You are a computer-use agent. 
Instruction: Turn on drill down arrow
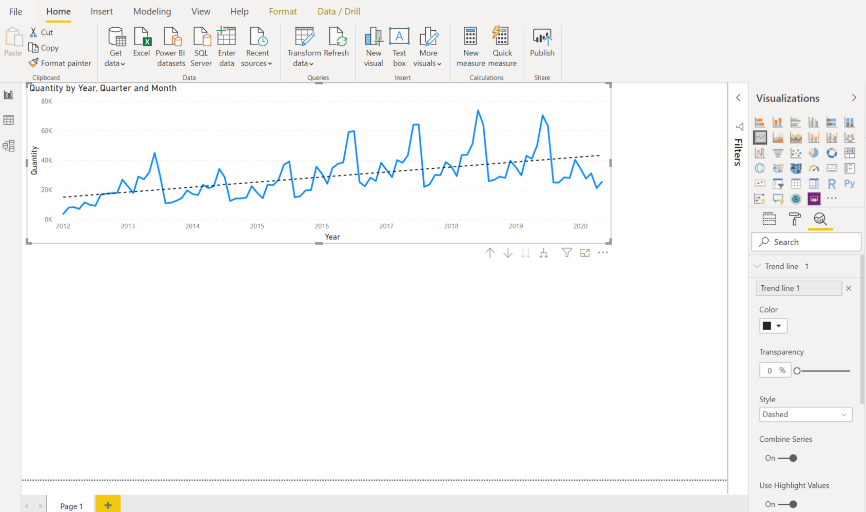click(x=508, y=253)
